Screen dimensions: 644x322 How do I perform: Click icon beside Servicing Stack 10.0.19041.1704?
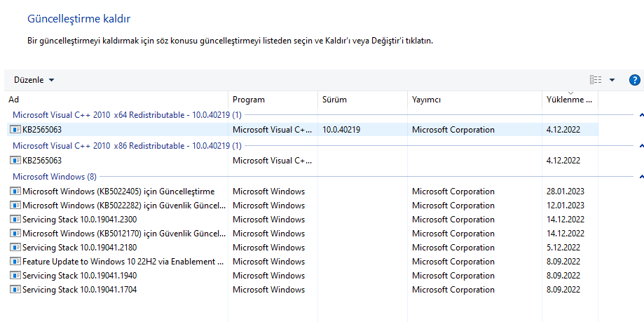[x=15, y=290]
